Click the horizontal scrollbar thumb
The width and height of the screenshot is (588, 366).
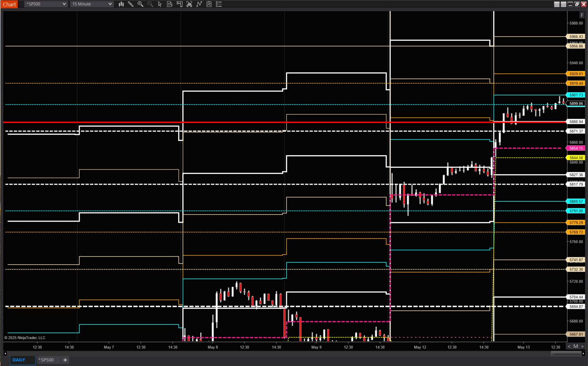pos(566,353)
